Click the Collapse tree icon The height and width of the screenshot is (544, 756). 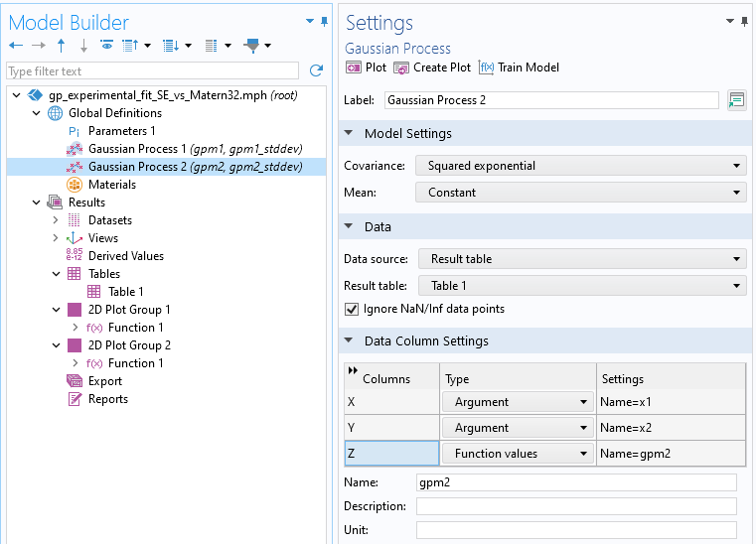point(130,46)
